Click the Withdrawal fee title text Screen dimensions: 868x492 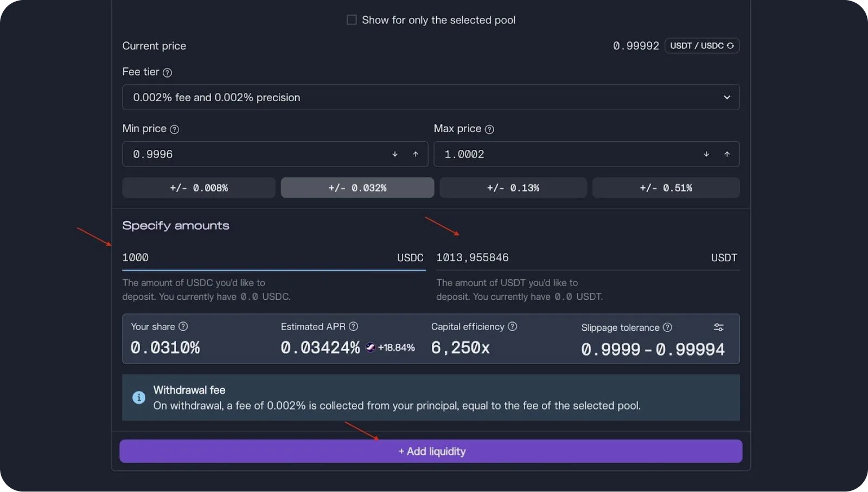pyautogui.click(x=189, y=390)
